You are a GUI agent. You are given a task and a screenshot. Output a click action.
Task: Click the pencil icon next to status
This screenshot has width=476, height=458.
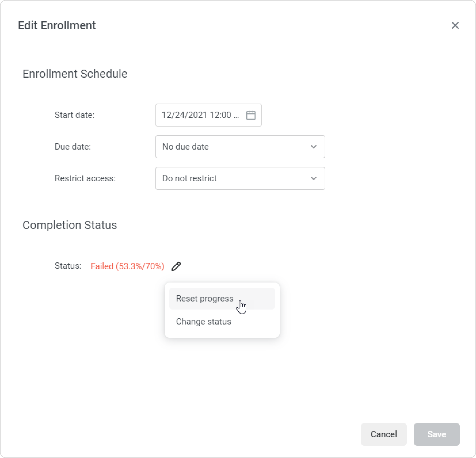(x=176, y=266)
